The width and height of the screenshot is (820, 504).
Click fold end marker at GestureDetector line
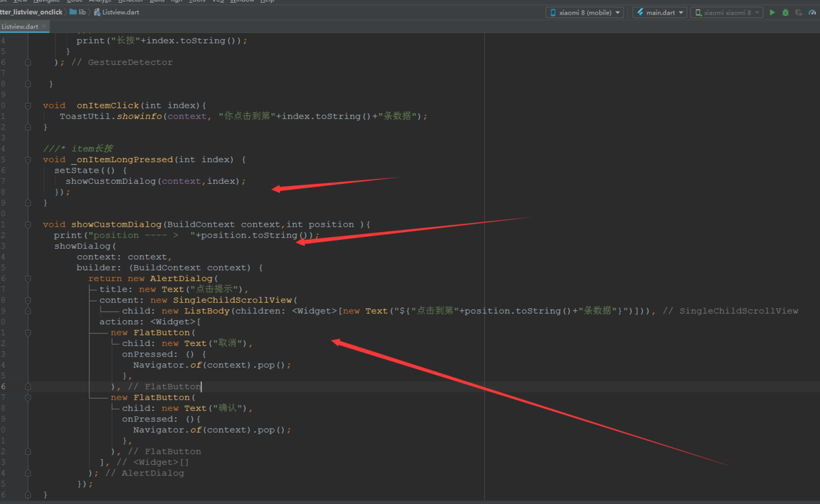pos(28,62)
